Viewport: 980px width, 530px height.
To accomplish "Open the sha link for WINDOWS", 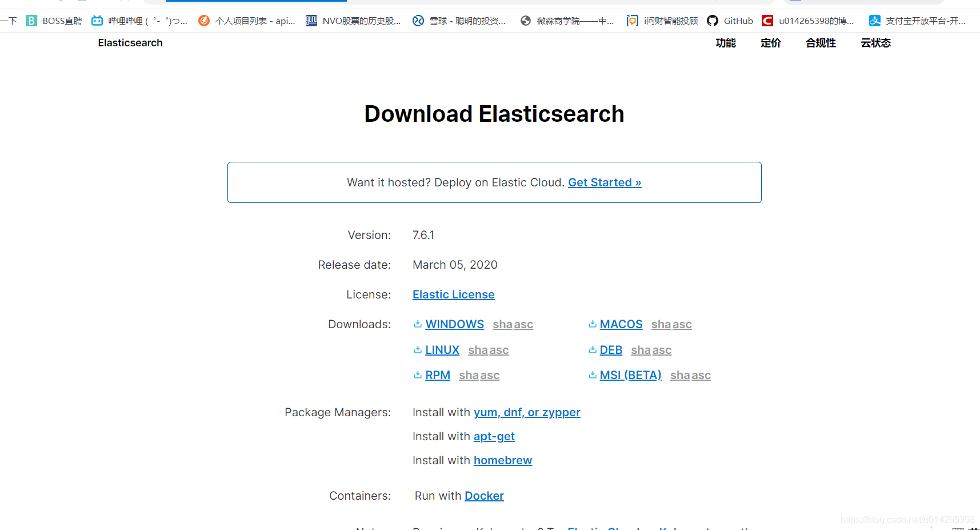I will tap(502, 324).
